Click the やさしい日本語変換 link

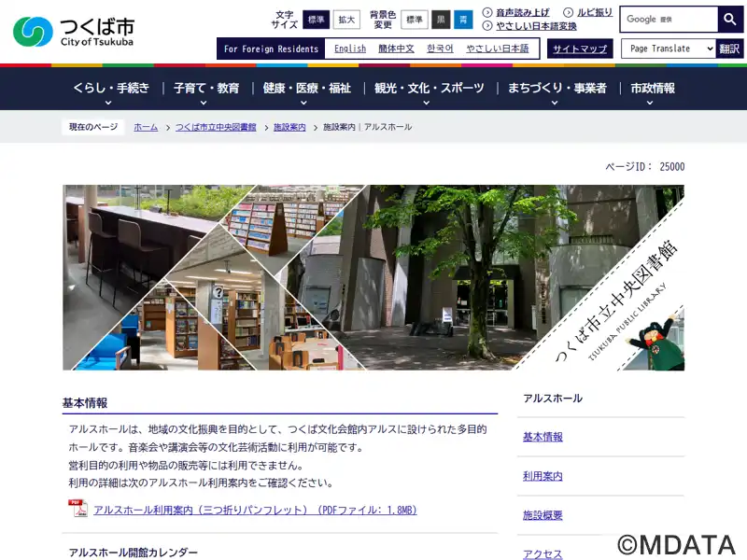pyautogui.click(x=536, y=26)
